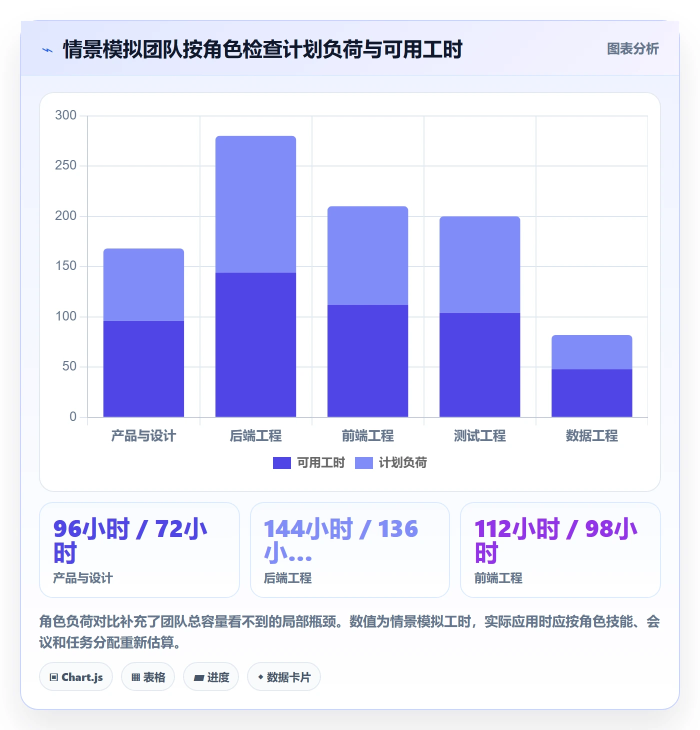Click the 产品与设计 计划负荷 bar segment
The height and width of the screenshot is (730, 700).
(143, 285)
